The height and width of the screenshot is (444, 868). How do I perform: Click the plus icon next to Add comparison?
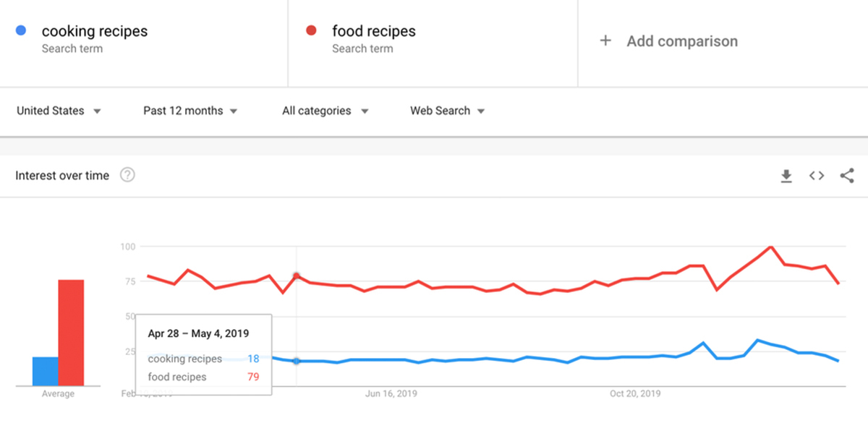(x=605, y=41)
